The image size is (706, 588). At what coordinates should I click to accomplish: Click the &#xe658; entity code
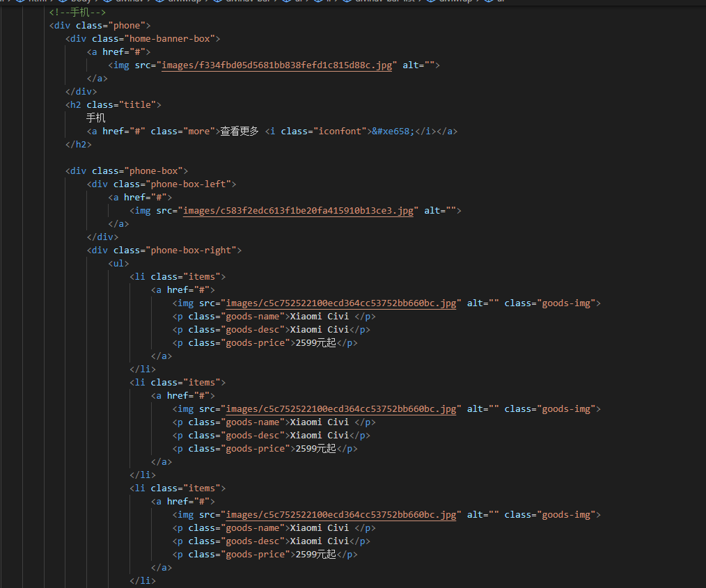click(393, 132)
